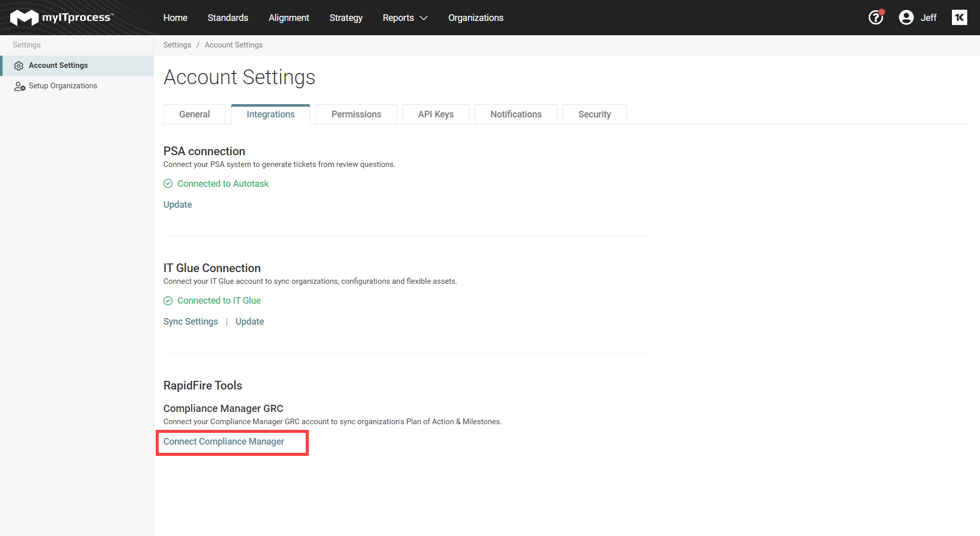Image resolution: width=980 pixels, height=536 pixels.
Task: Click Update under PSA connection
Action: tap(178, 205)
